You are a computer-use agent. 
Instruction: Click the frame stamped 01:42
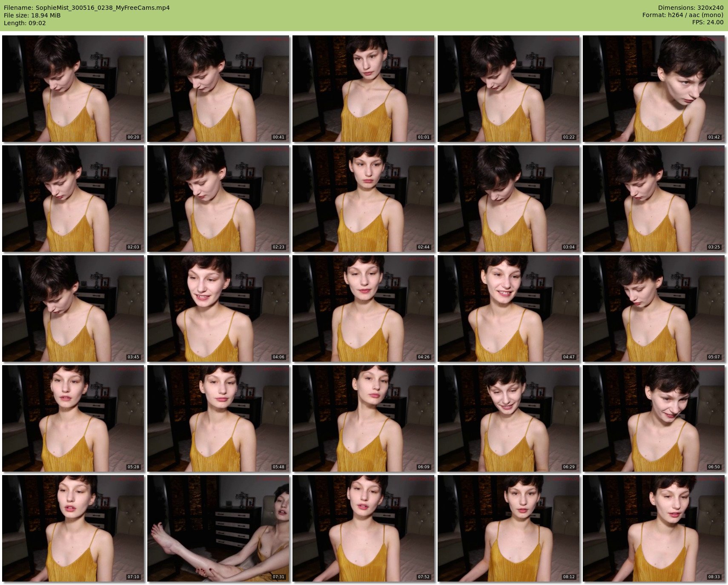click(653, 89)
